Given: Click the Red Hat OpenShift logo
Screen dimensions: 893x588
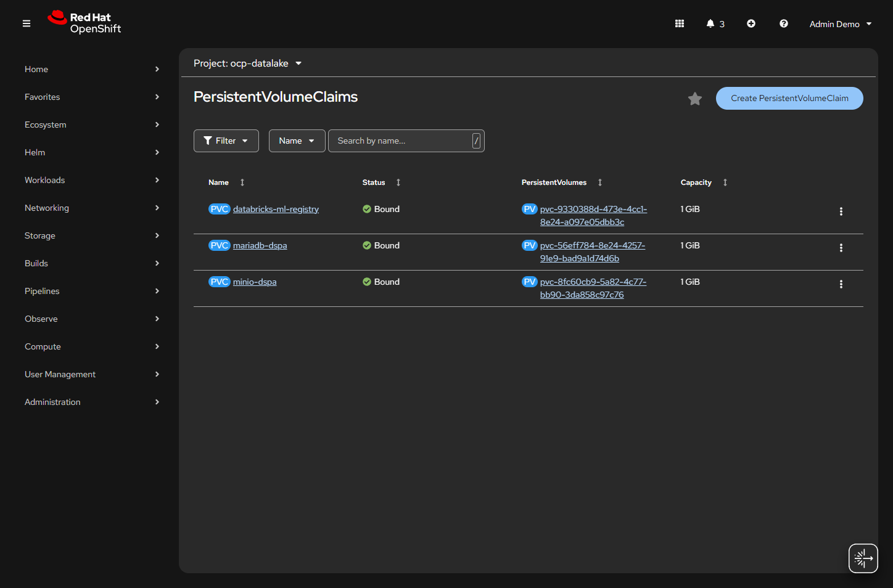Looking at the screenshot, I should 84,23.
